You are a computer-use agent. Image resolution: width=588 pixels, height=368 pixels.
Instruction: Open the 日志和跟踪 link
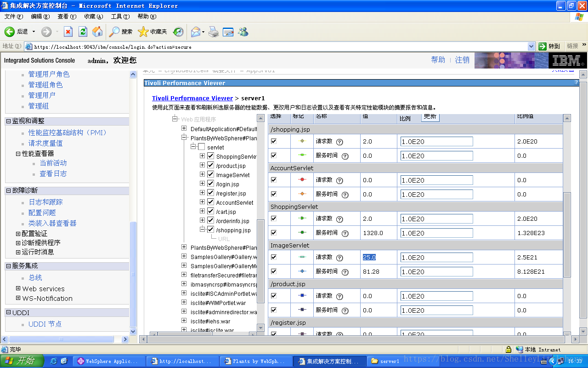pos(46,202)
